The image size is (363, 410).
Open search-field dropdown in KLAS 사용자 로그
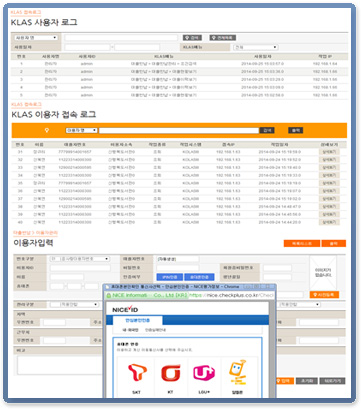pos(36,38)
